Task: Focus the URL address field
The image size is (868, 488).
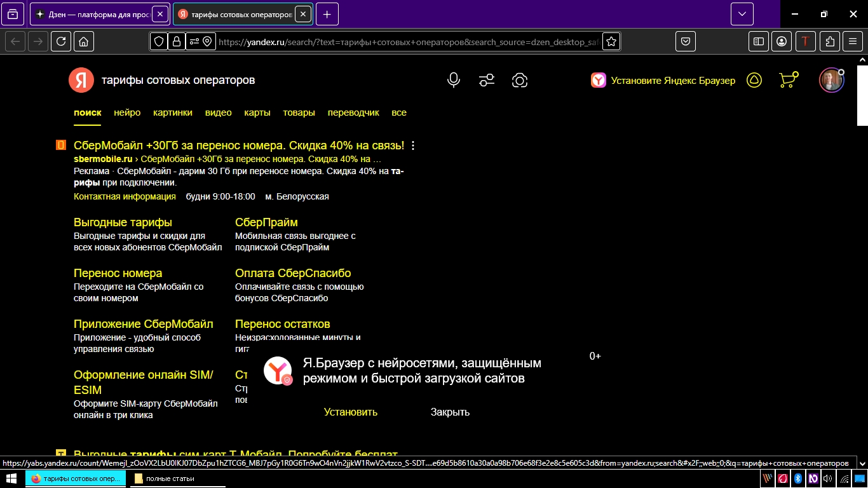Action: pyautogui.click(x=408, y=42)
